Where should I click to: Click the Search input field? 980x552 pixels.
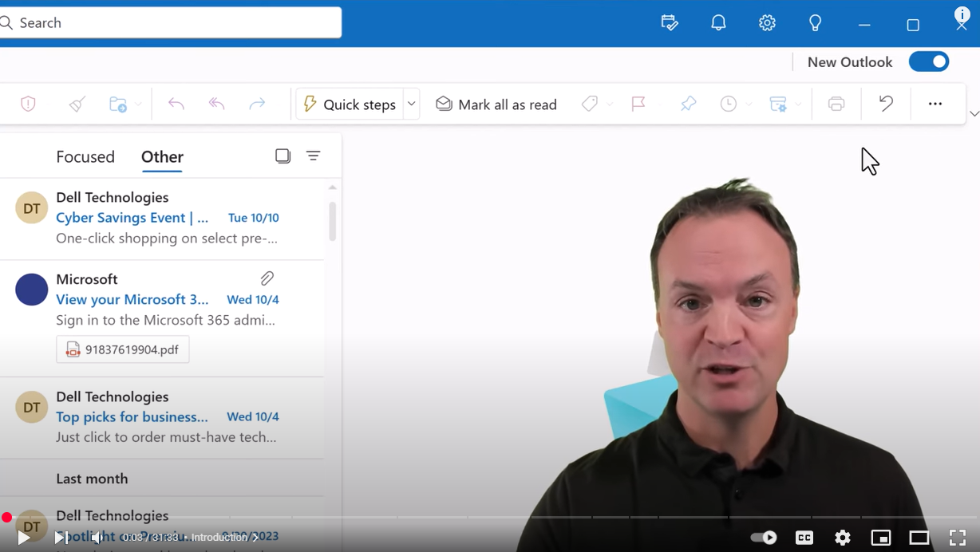tap(169, 22)
